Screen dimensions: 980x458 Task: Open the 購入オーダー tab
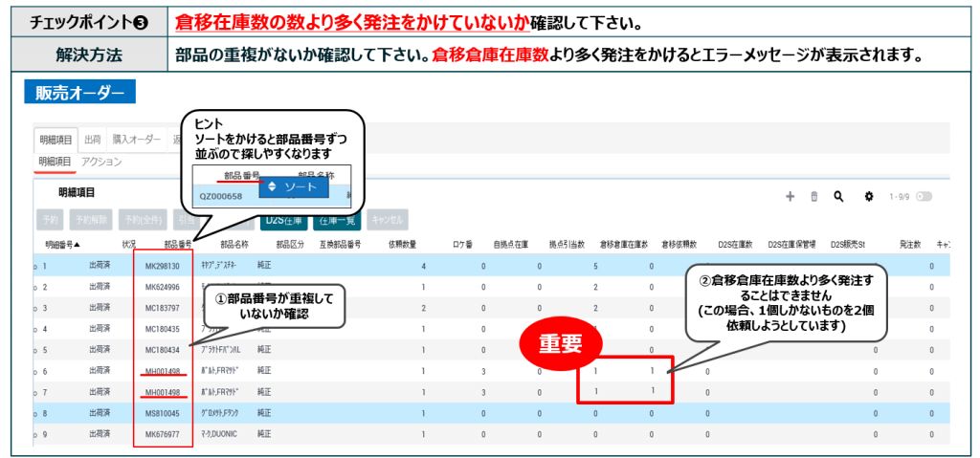tap(135, 140)
